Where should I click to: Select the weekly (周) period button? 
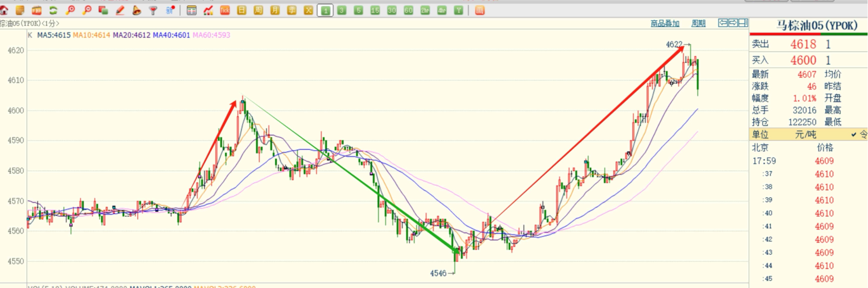[x=258, y=10]
